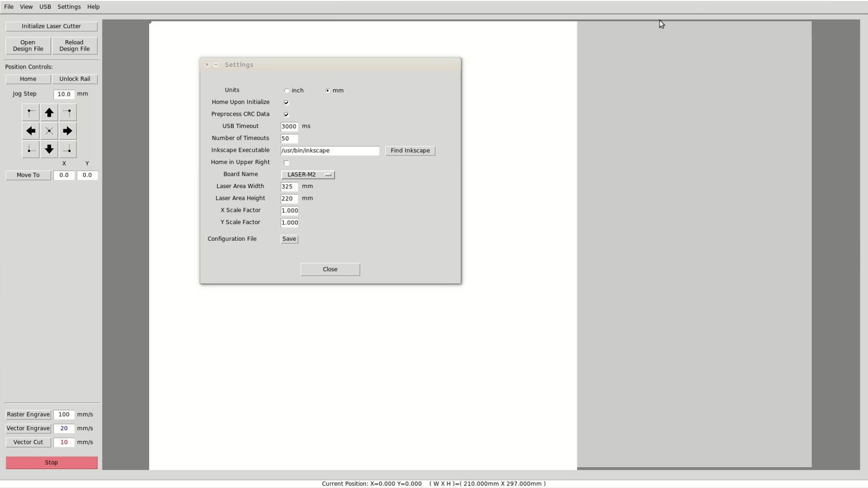
Task: Click Find Inkscape button
Action: 410,151
